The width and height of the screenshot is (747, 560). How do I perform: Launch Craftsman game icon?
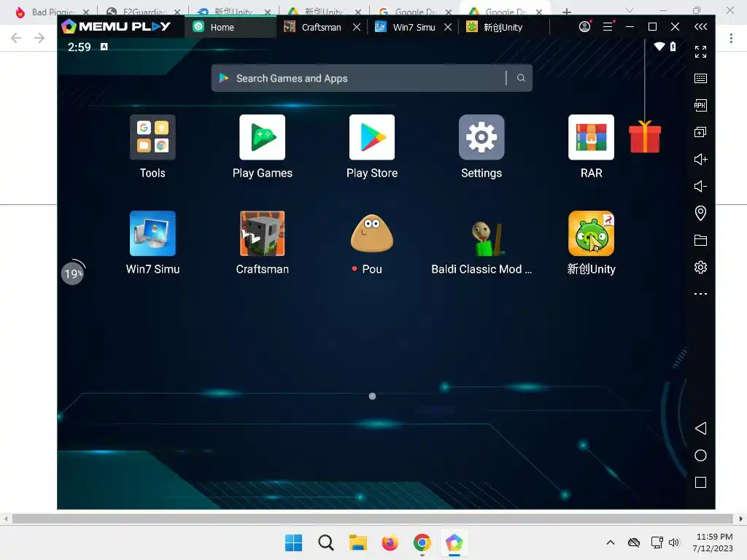click(x=262, y=233)
